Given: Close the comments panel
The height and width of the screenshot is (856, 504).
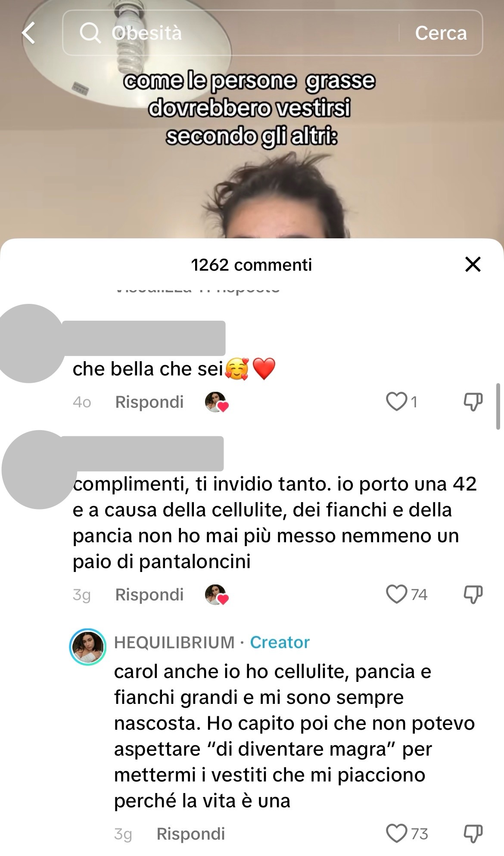Looking at the screenshot, I should 473,264.
